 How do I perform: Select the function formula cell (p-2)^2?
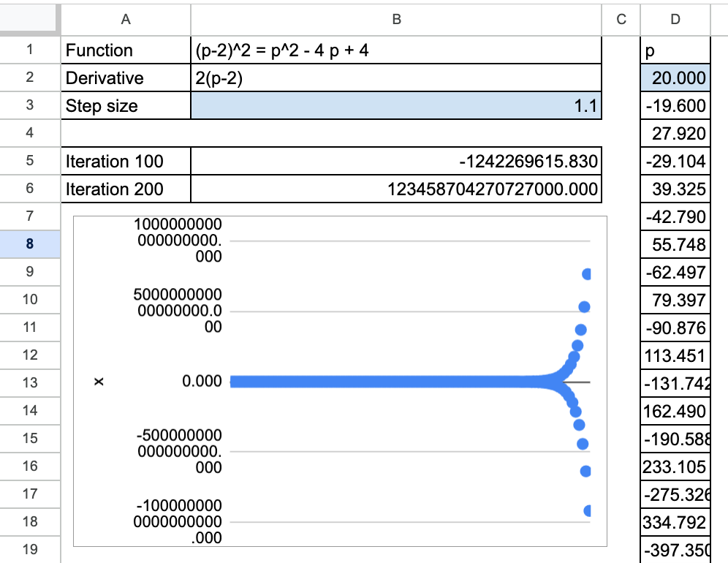tap(395, 50)
